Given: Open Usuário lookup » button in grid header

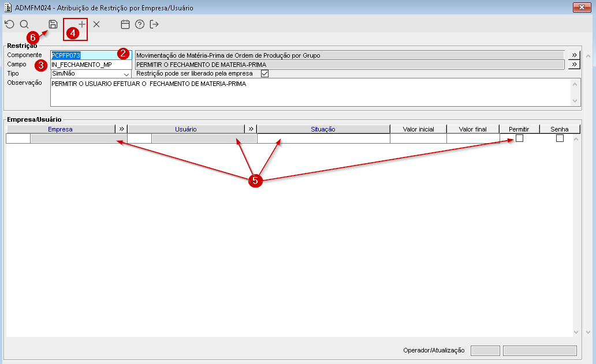Looking at the screenshot, I should 251,129.
